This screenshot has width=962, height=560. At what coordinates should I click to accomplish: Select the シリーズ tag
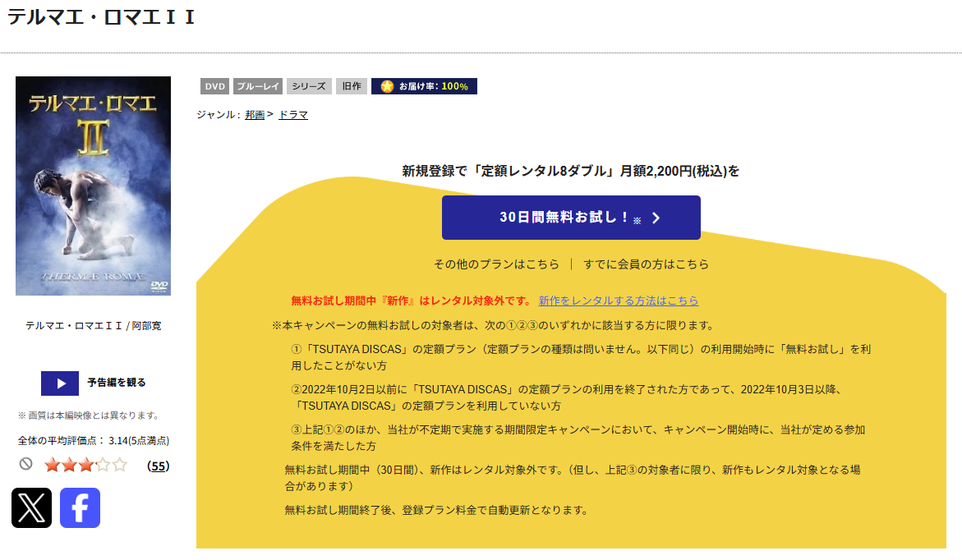(309, 86)
